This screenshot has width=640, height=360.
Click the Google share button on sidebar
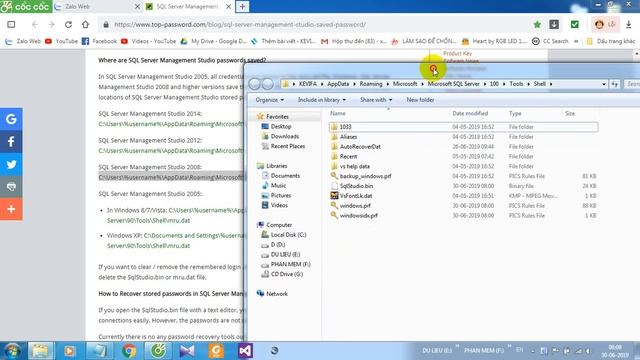click(11, 119)
